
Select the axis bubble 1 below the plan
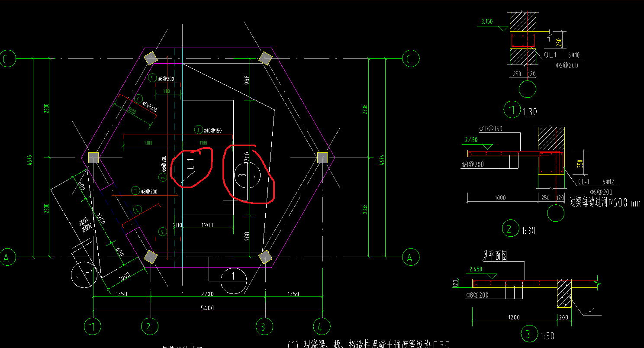click(93, 326)
